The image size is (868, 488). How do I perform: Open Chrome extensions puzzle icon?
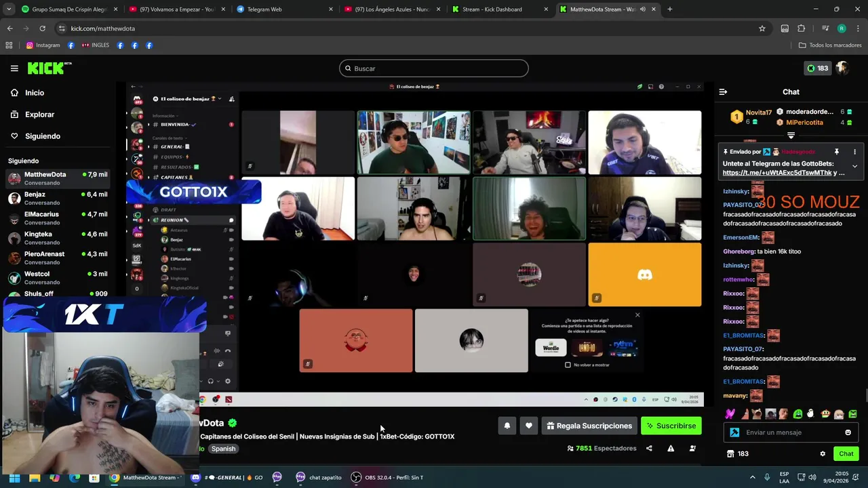(802, 28)
